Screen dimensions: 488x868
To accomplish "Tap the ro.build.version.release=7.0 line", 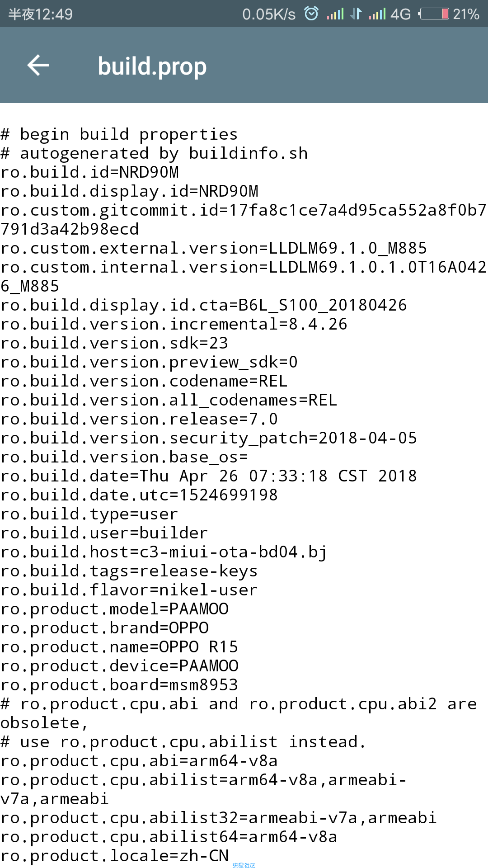I will pos(139,419).
